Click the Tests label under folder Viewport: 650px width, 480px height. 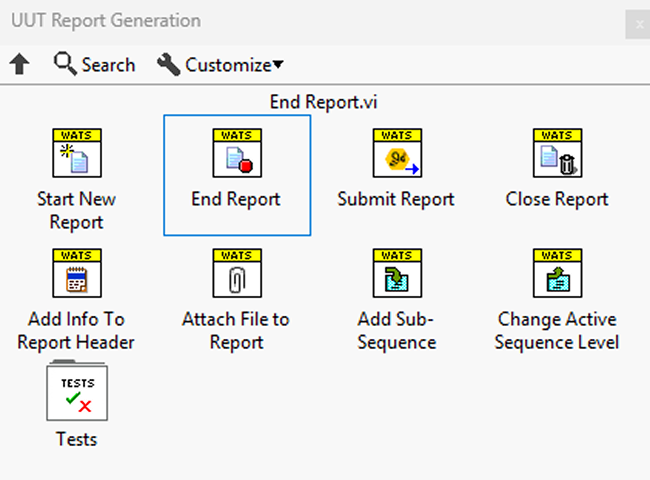[x=77, y=438]
